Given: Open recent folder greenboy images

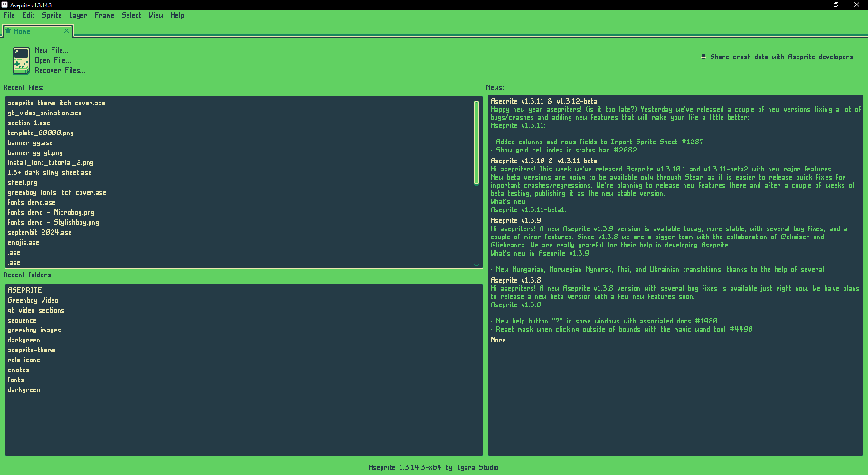Looking at the screenshot, I should [x=34, y=330].
